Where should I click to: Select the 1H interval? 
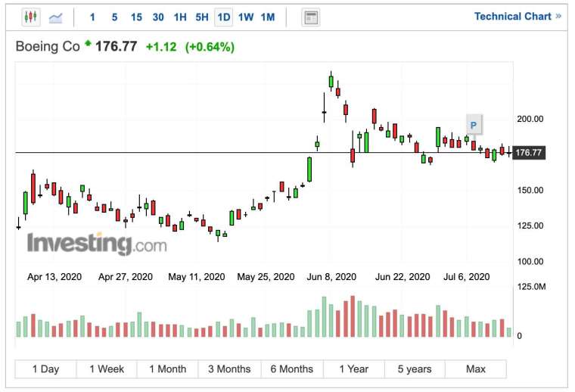pyautogui.click(x=180, y=17)
